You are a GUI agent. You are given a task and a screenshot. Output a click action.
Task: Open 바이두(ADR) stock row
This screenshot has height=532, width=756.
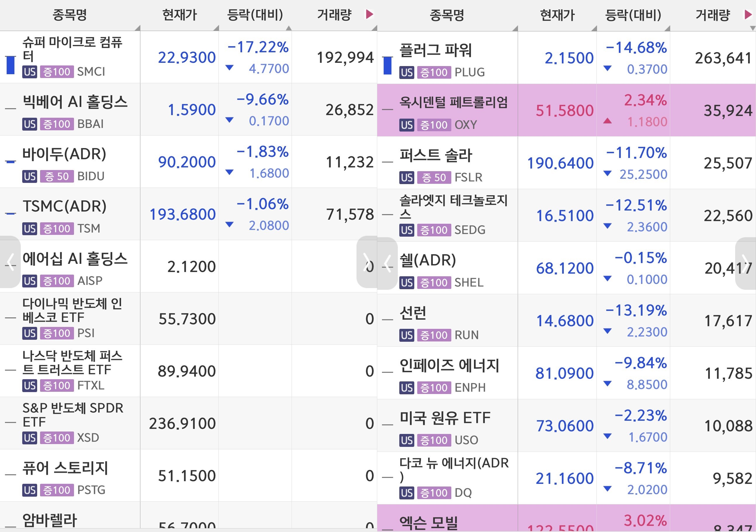coord(188,161)
